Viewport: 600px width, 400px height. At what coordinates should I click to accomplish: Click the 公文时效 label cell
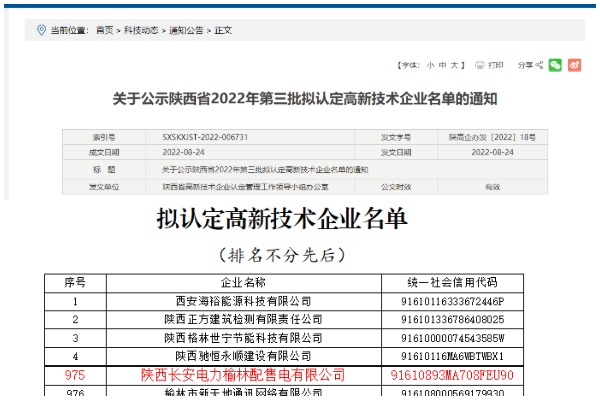pos(396,187)
